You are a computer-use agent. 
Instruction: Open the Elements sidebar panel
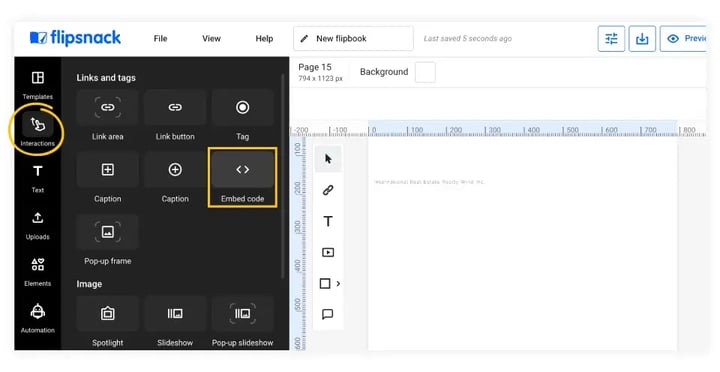coord(38,272)
